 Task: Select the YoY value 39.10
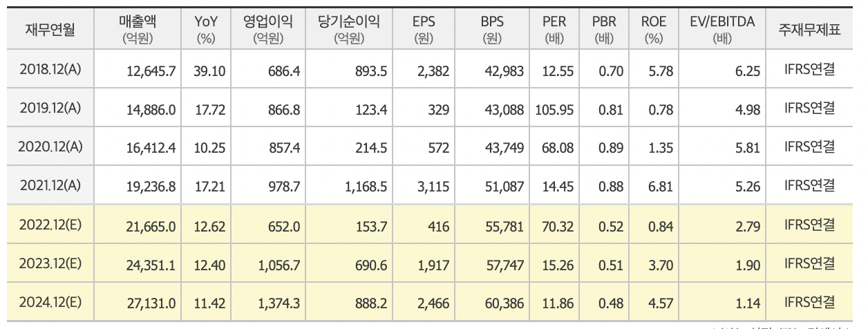211,70
